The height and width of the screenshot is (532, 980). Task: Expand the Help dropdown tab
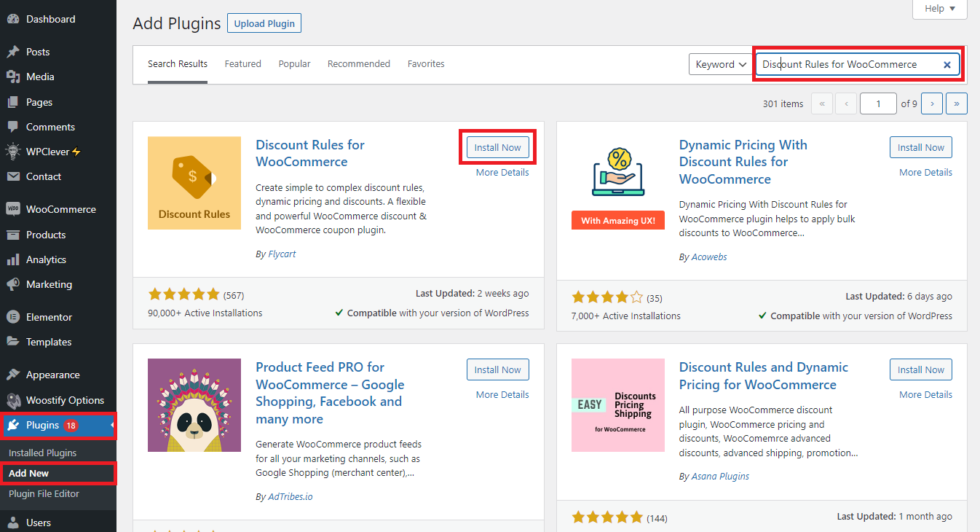coord(940,9)
